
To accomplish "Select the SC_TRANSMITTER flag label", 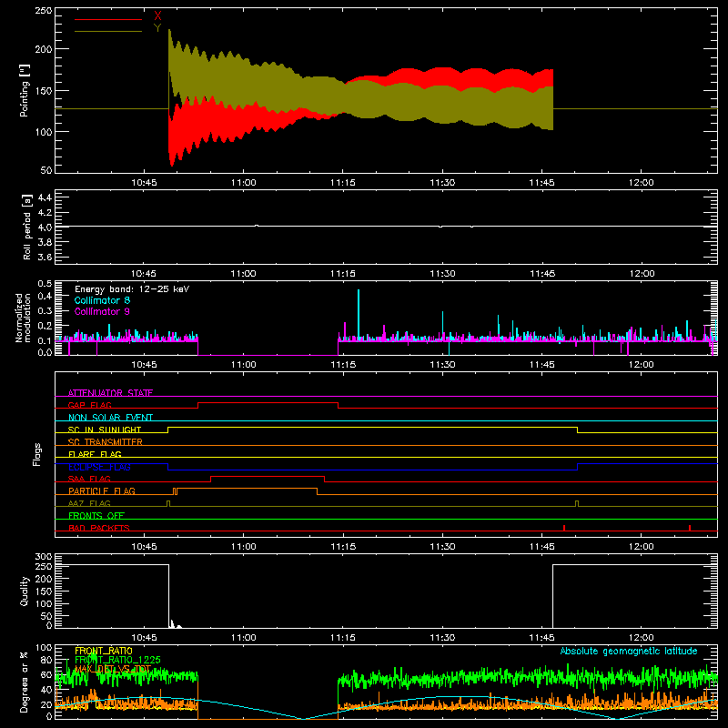I will point(106,442).
